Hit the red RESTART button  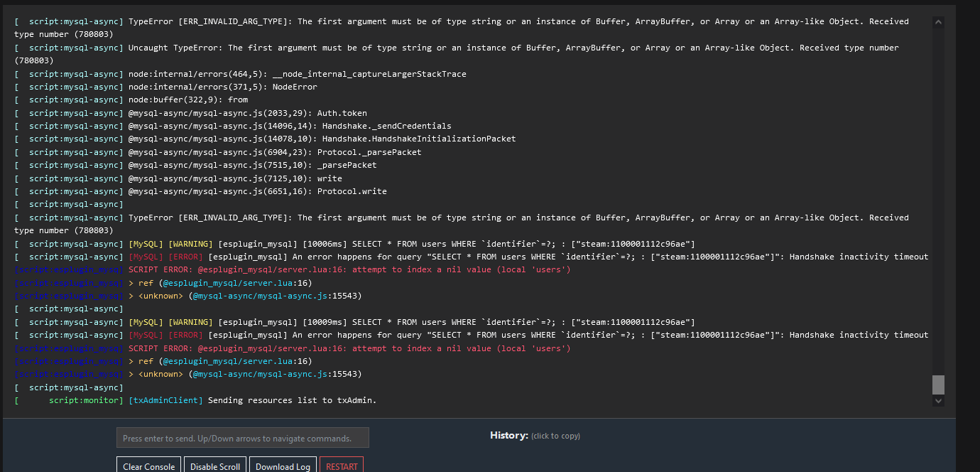click(342, 466)
